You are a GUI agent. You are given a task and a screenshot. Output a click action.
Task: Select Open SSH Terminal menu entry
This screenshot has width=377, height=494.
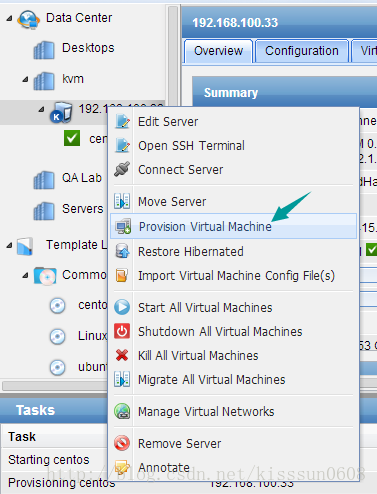pos(234,146)
